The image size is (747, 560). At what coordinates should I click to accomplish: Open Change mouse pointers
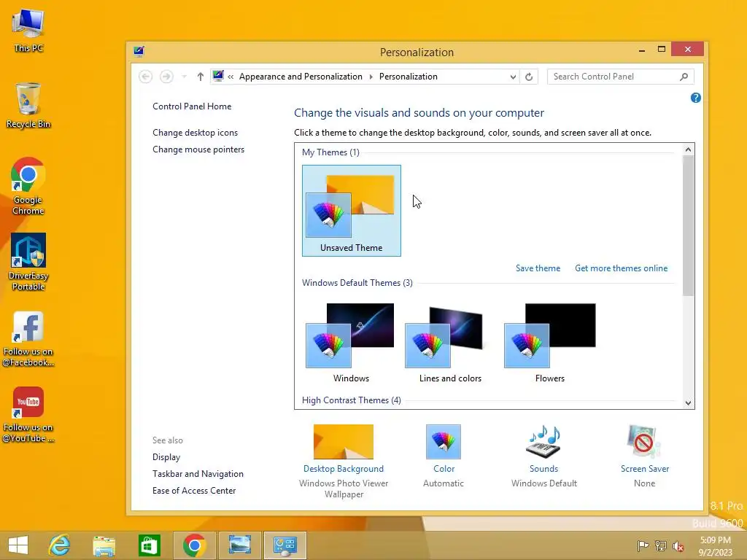198,149
